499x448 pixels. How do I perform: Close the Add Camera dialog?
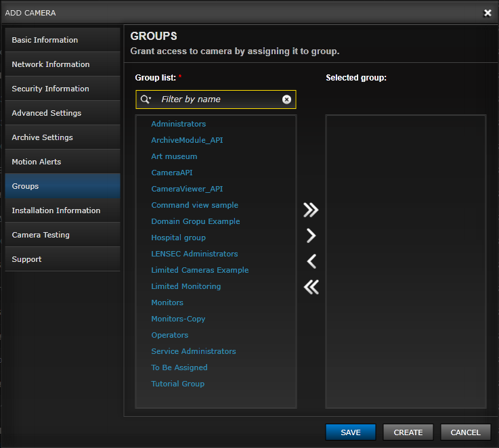(x=487, y=13)
